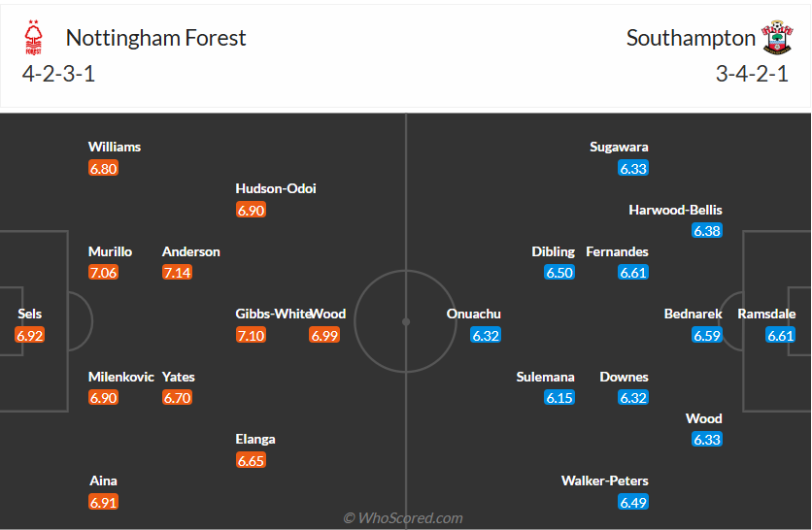812x530 pixels.
Task: Select Sugawara's player name
Action: (619, 147)
